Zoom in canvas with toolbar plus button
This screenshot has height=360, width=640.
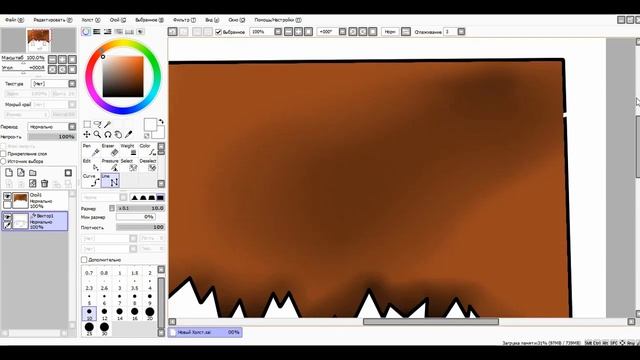tap(298, 31)
